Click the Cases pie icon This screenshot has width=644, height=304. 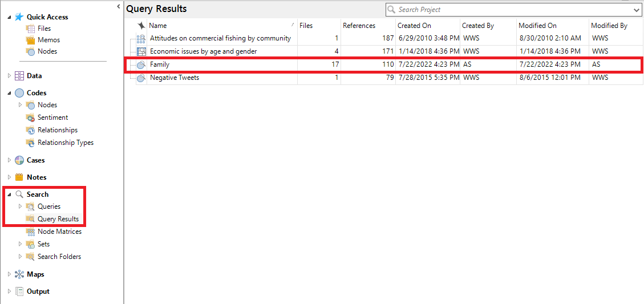[19, 160]
